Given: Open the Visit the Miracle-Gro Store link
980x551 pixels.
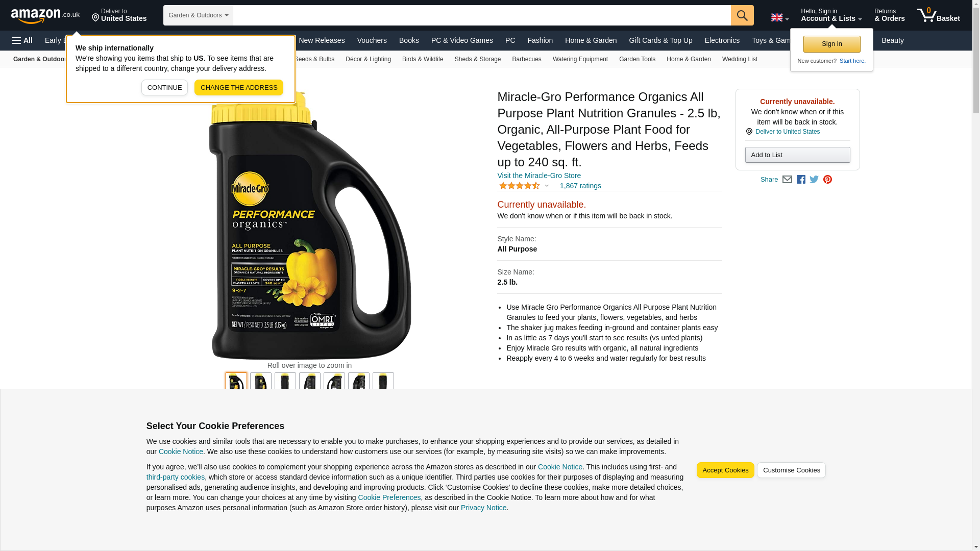Looking at the screenshot, I should click(x=539, y=176).
